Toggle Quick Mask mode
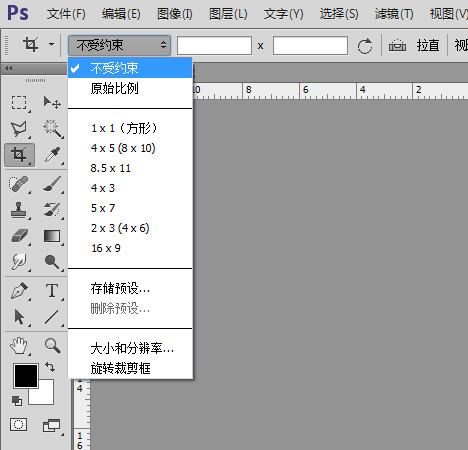The width and height of the screenshot is (468, 450). (18, 425)
